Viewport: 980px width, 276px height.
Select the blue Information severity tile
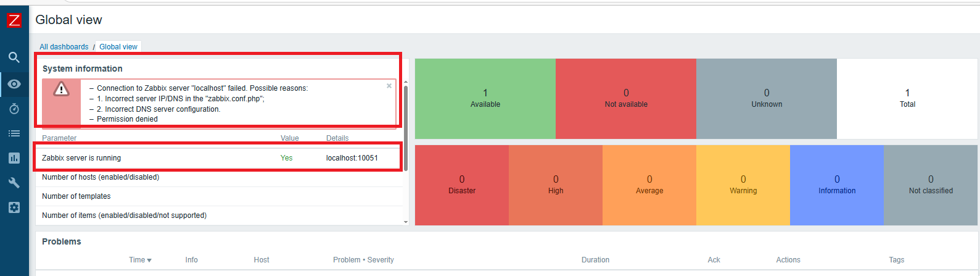[837, 185]
